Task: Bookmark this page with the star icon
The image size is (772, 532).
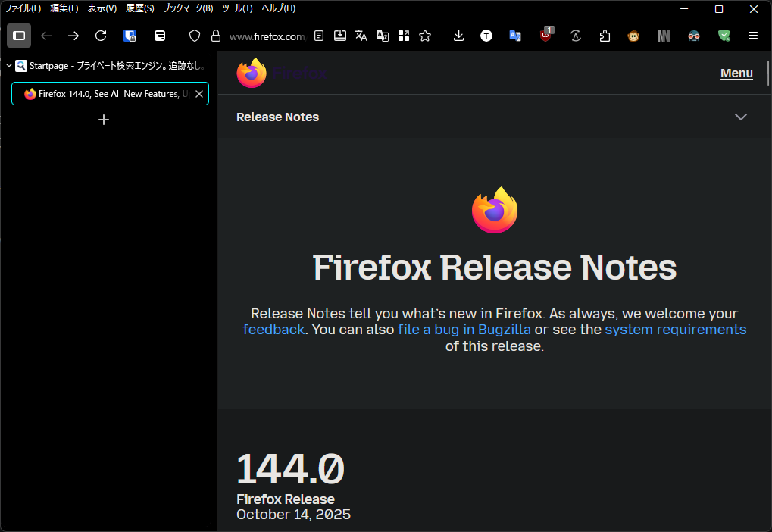Action: (425, 36)
